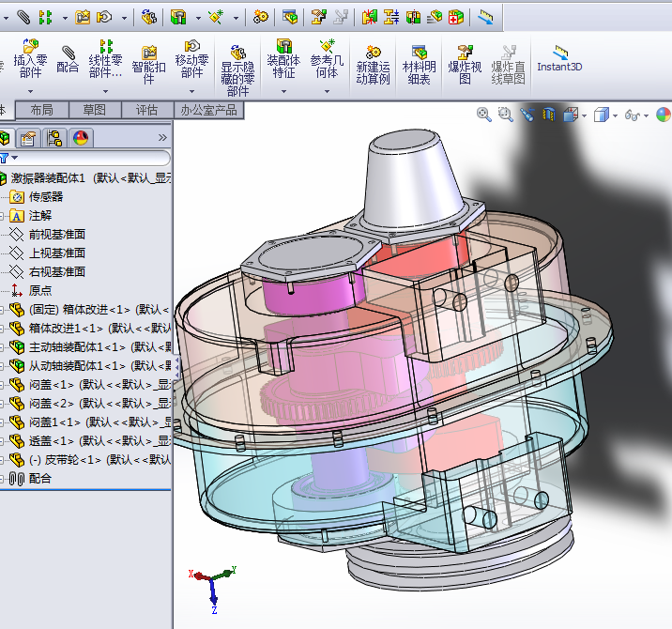Open dropdown arrow next to Display Style cube
This screenshot has height=629, width=672.
point(615,115)
